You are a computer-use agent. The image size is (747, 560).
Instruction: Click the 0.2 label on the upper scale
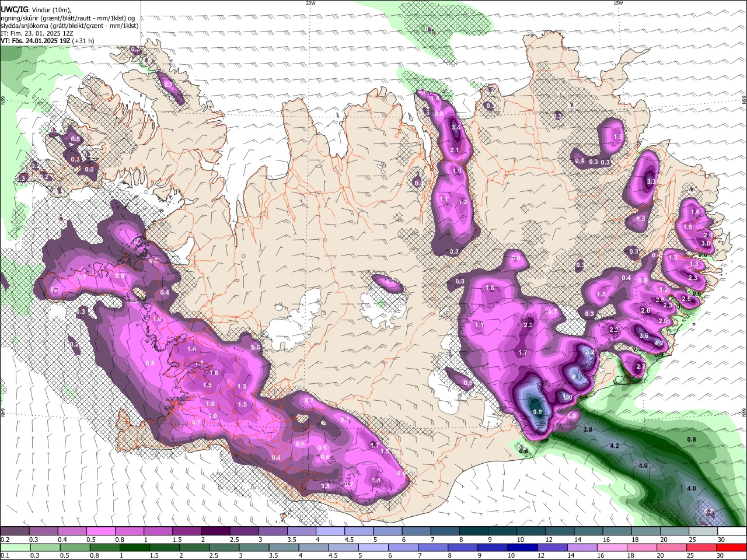click(x=4, y=540)
